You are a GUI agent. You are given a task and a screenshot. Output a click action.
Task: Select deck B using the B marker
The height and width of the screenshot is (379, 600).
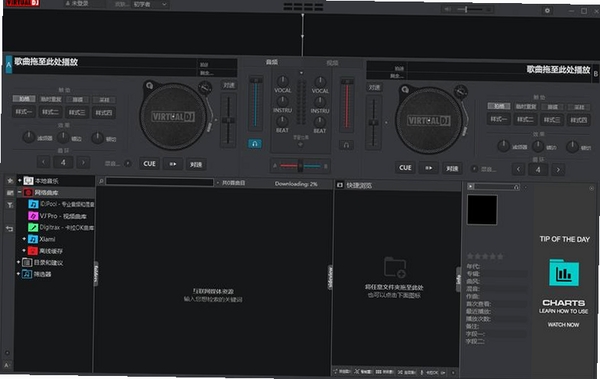[x=595, y=74]
